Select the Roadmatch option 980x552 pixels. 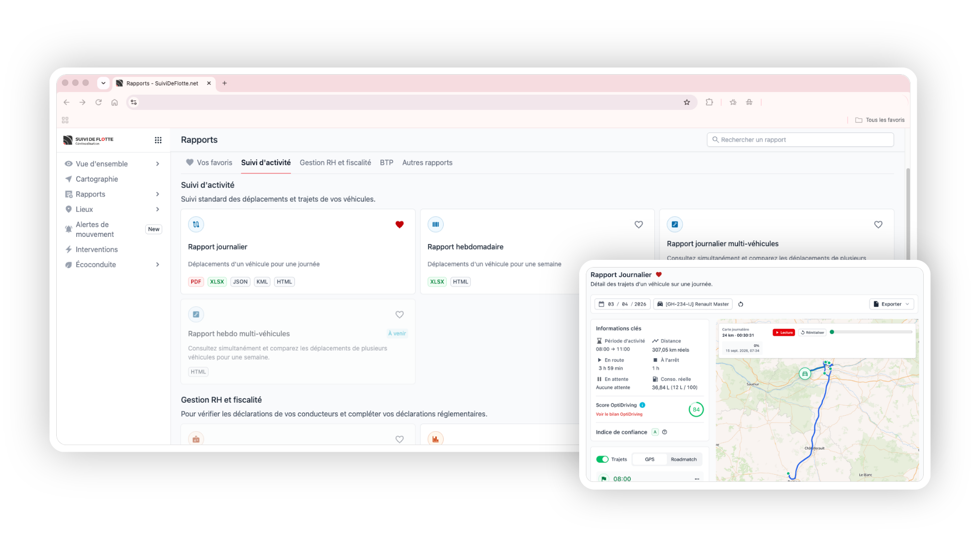coord(683,459)
